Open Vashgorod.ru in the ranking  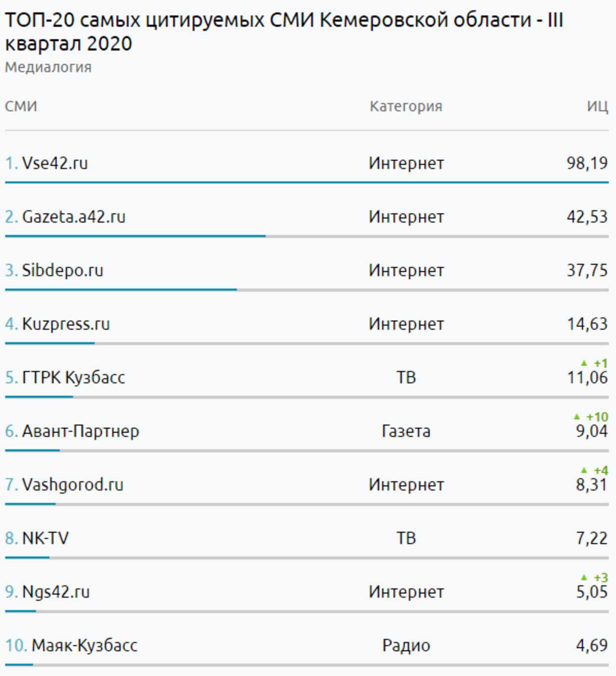click(x=73, y=484)
